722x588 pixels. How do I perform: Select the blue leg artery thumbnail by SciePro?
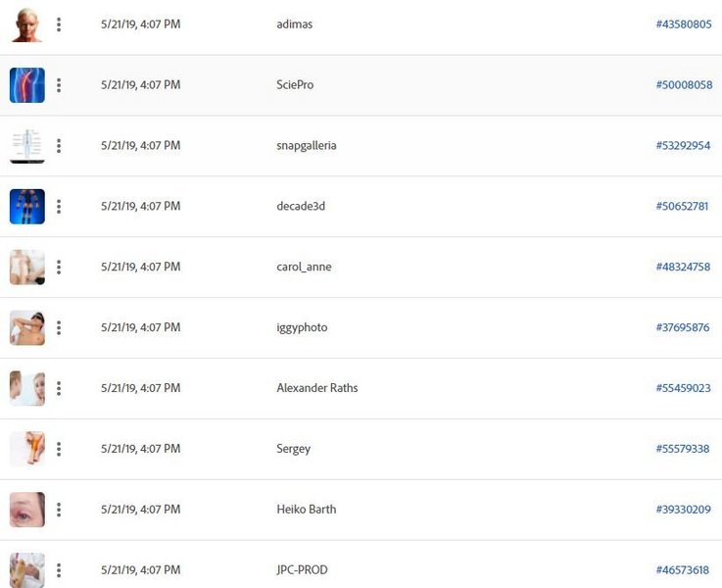click(27, 85)
